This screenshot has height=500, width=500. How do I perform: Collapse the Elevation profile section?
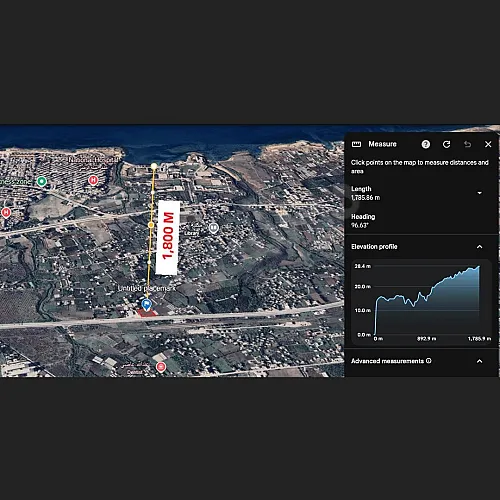coord(479,247)
